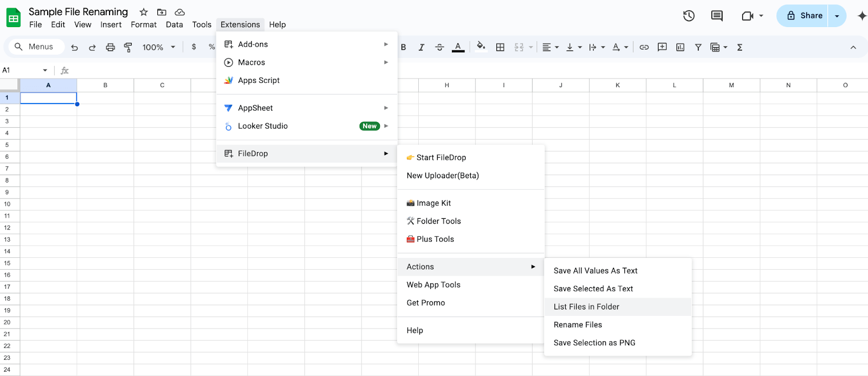The height and width of the screenshot is (376, 868).
Task: Click the Create a filter icon
Action: point(698,47)
